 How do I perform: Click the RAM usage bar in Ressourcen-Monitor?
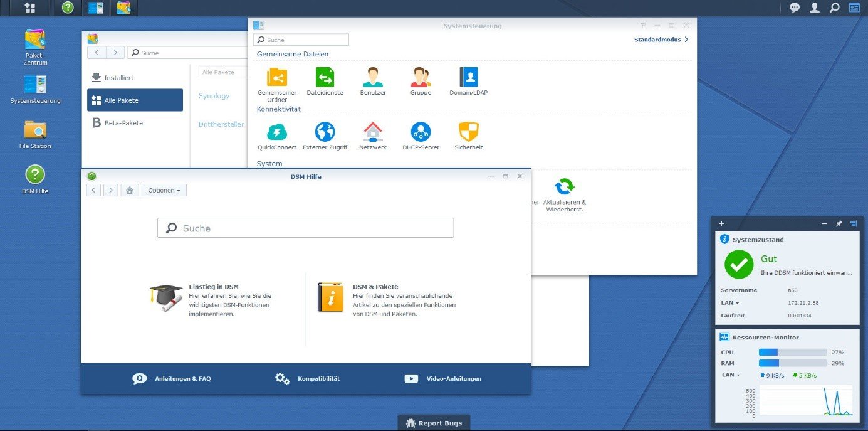pyautogui.click(x=793, y=363)
